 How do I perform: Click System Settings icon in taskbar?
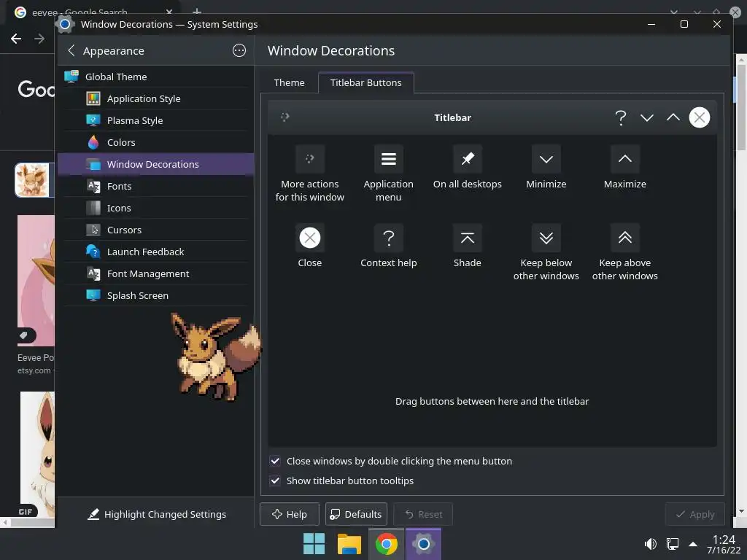point(423,544)
